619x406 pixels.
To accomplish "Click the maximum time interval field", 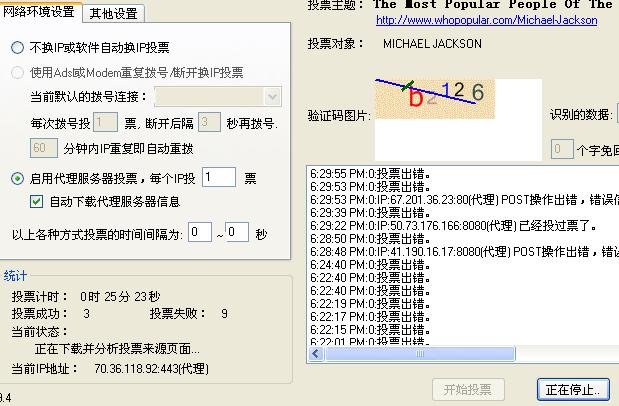I will [x=236, y=233].
